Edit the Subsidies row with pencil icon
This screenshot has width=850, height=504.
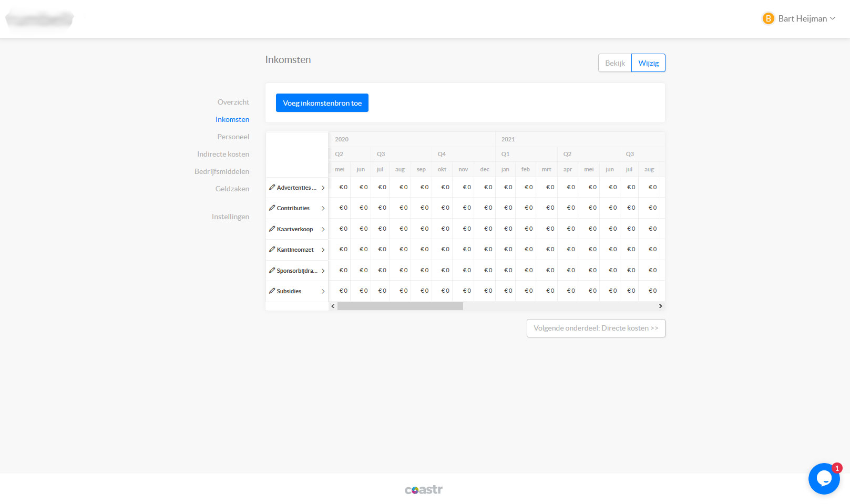pyautogui.click(x=272, y=291)
